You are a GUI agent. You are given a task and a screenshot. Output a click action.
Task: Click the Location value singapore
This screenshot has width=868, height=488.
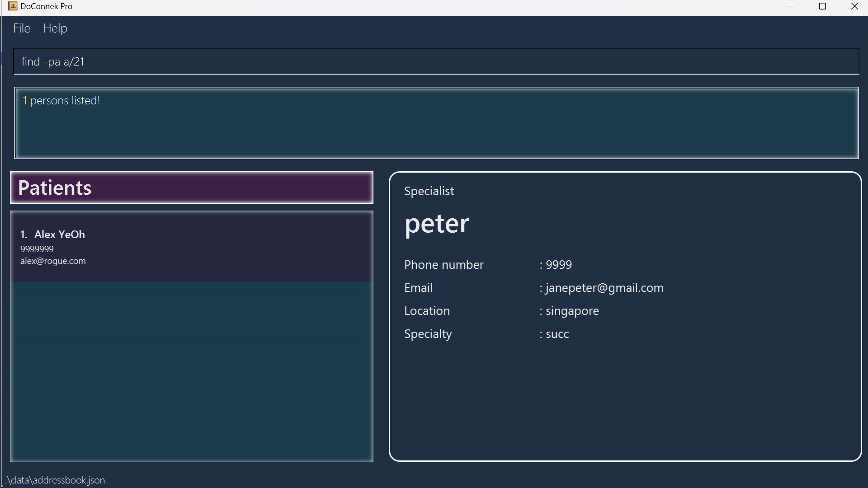[572, 311]
